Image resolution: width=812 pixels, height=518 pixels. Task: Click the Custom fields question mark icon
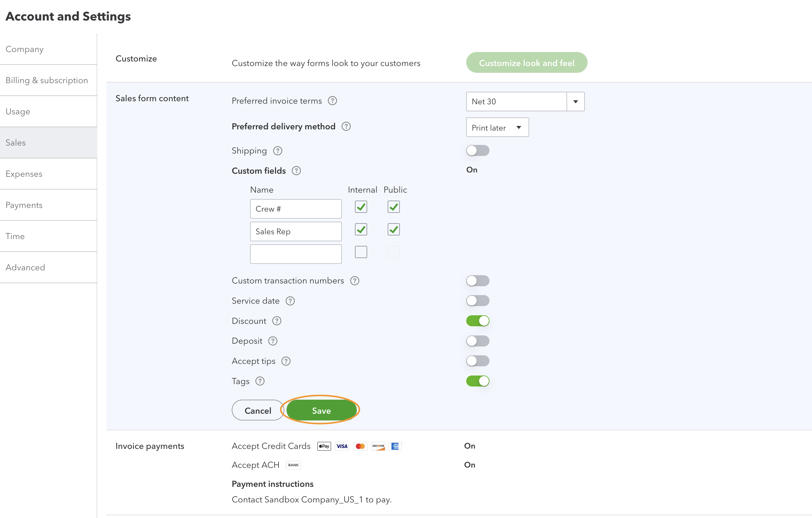pos(296,171)
